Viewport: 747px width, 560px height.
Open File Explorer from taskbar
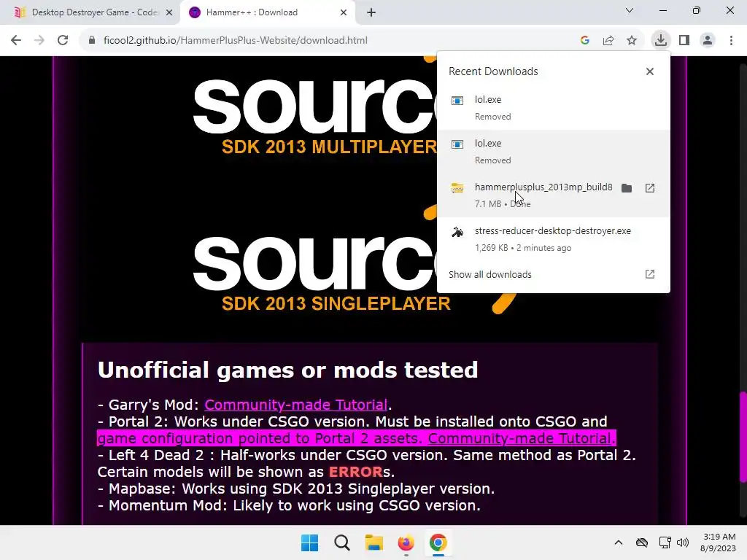[x=374, y=542]
